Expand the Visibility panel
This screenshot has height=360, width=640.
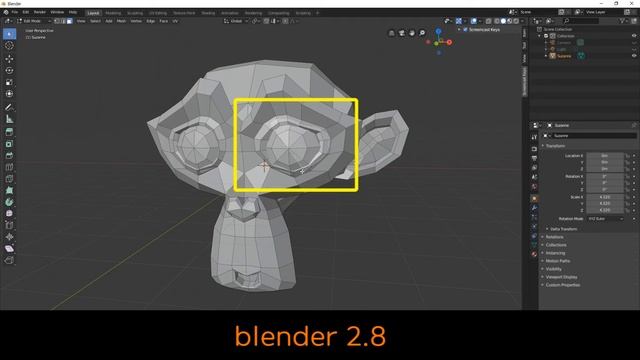(553, 269)
